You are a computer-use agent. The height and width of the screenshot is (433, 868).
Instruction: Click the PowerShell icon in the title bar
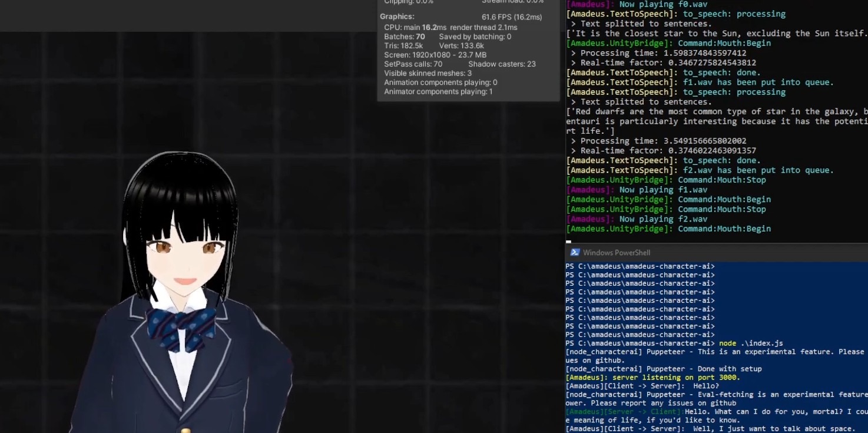click(x=575, y=252)
